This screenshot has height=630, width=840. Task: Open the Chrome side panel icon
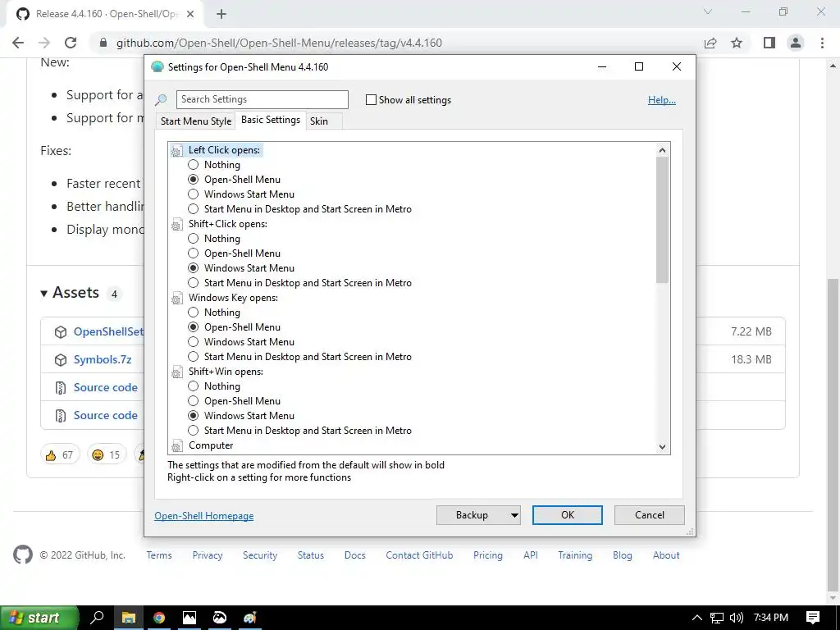tap(769, 43)
